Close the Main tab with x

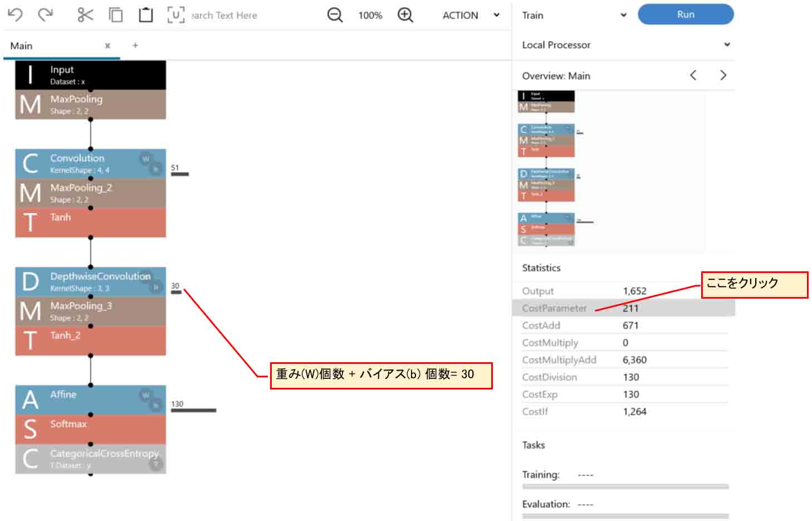tap(107, 46)
